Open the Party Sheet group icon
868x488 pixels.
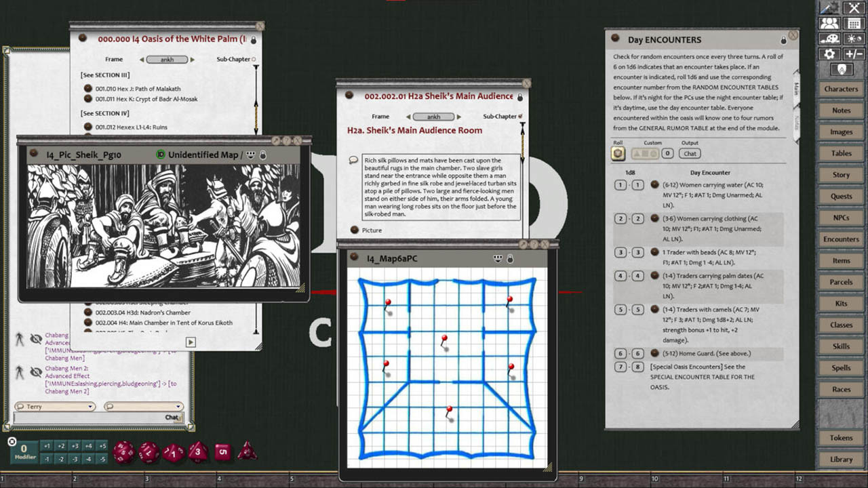[828, 22]
